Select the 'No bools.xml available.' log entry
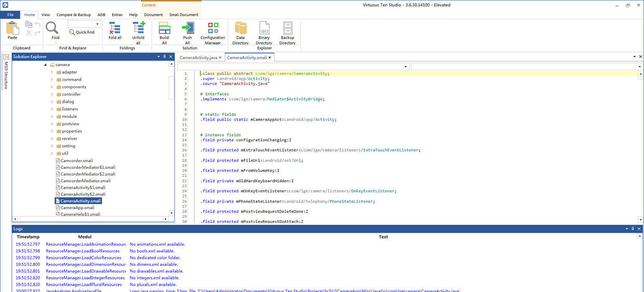 (x=152, y=251)
